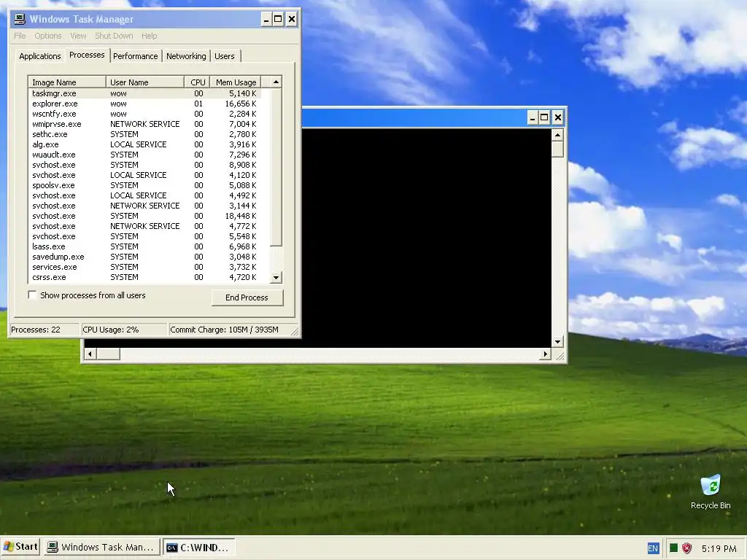Click the green Task Manager CPU tray icon

pyautogui.click(x=673, y=548)
